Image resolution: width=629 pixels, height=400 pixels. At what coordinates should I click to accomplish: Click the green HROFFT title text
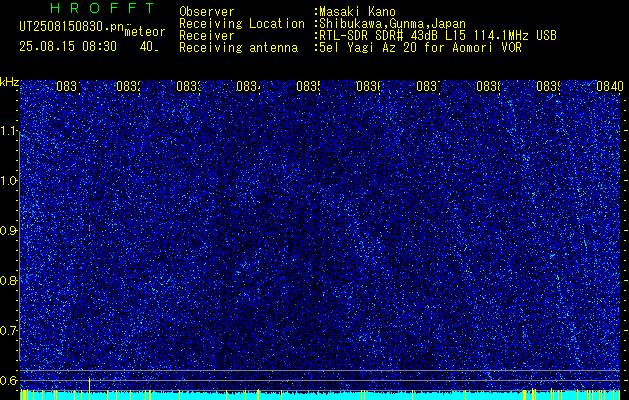click(102, 8)
